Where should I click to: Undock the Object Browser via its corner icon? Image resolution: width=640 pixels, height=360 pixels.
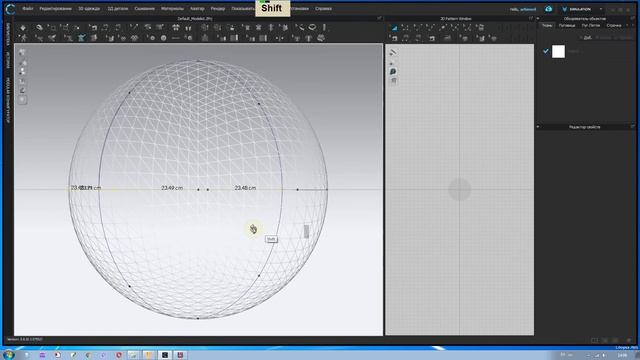(632, 18)
